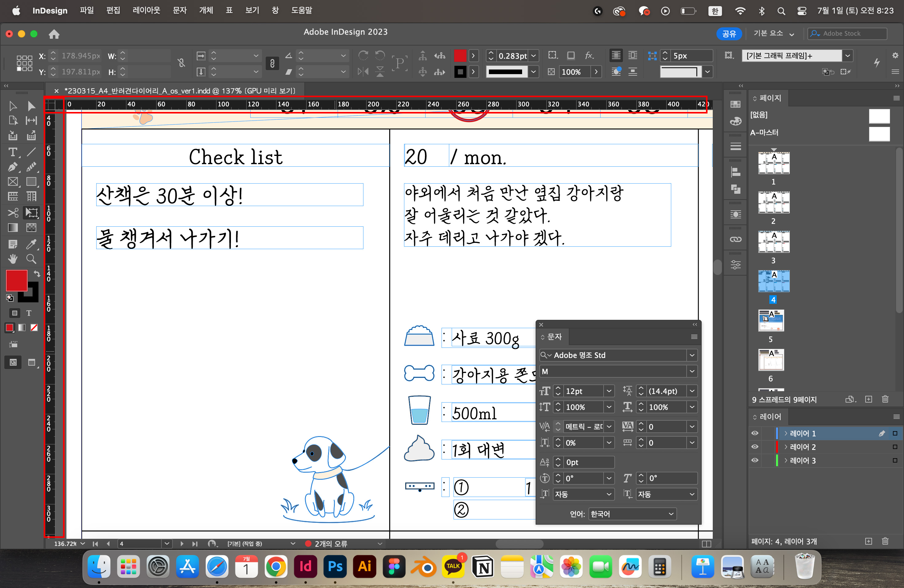
Task: Toggle Normal screen mode button
Action: point(13,362)
